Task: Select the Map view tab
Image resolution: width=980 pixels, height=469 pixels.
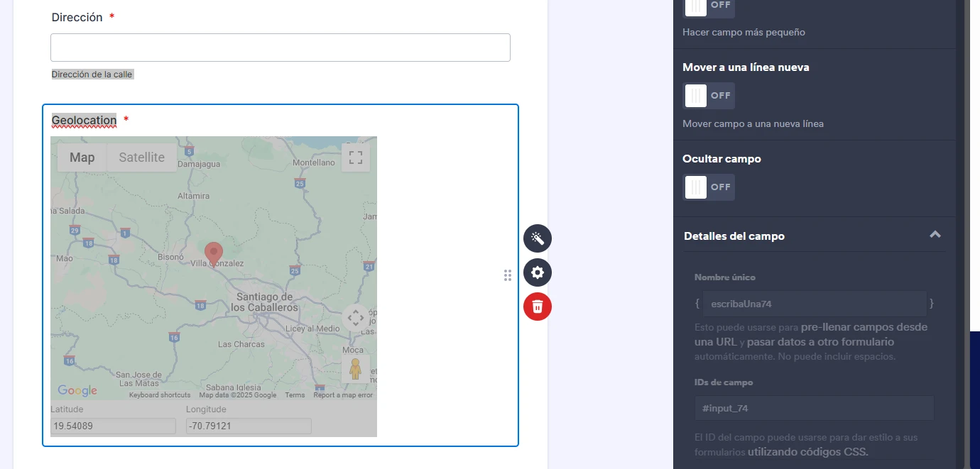Action: pyautogui.click(x=81, y=158)
